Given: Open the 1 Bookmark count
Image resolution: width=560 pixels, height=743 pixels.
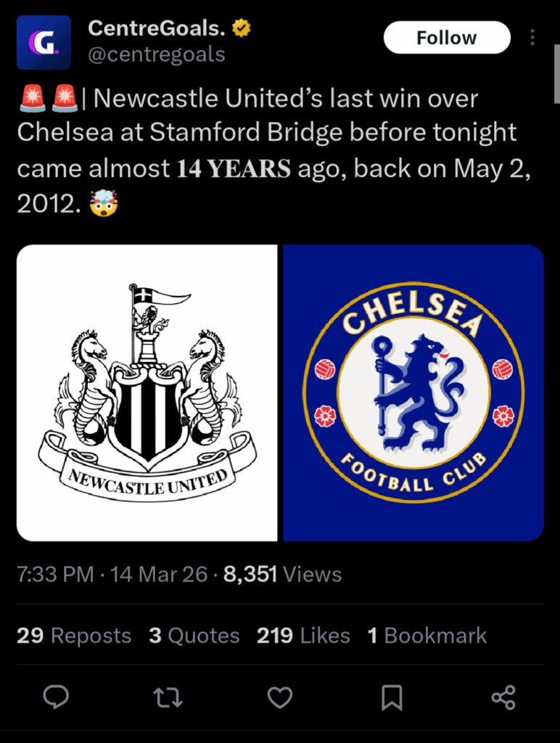Looking at the screenshot, I should pos(428,636).
